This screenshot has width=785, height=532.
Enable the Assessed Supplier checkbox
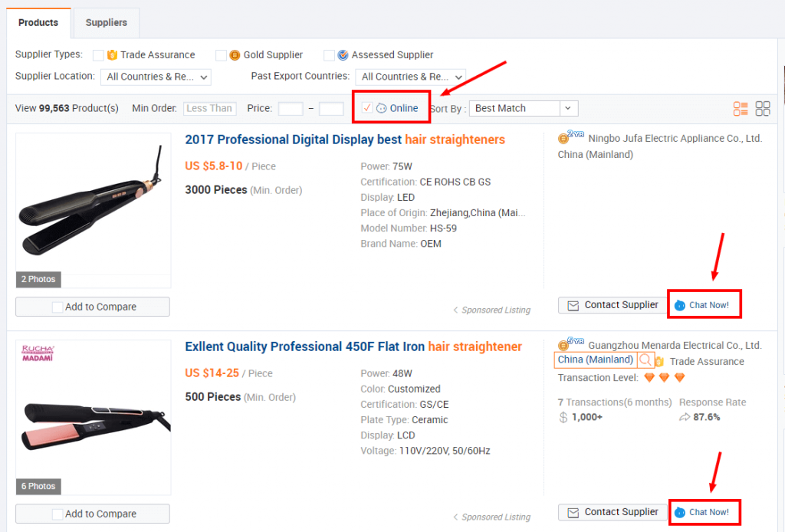(x=329, y=55)
